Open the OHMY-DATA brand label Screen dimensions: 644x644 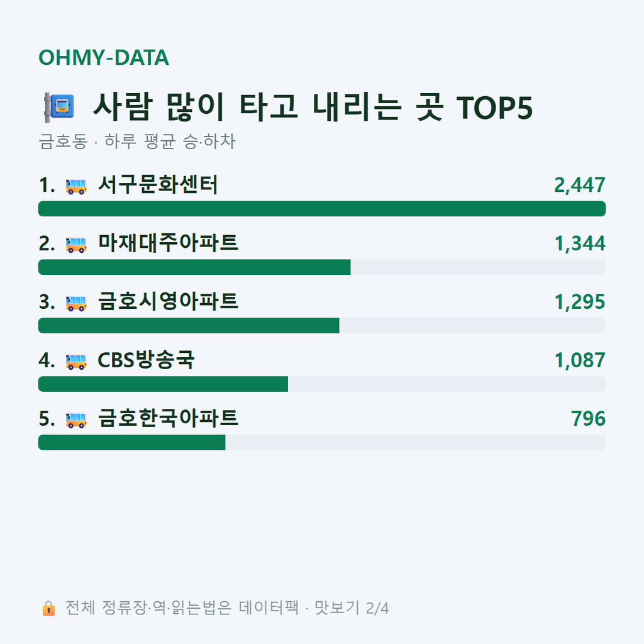[x=104, y=57]
